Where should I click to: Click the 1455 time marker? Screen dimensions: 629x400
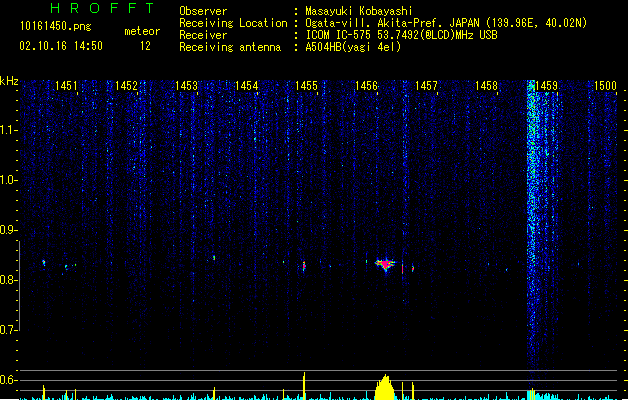click(306, 85)
